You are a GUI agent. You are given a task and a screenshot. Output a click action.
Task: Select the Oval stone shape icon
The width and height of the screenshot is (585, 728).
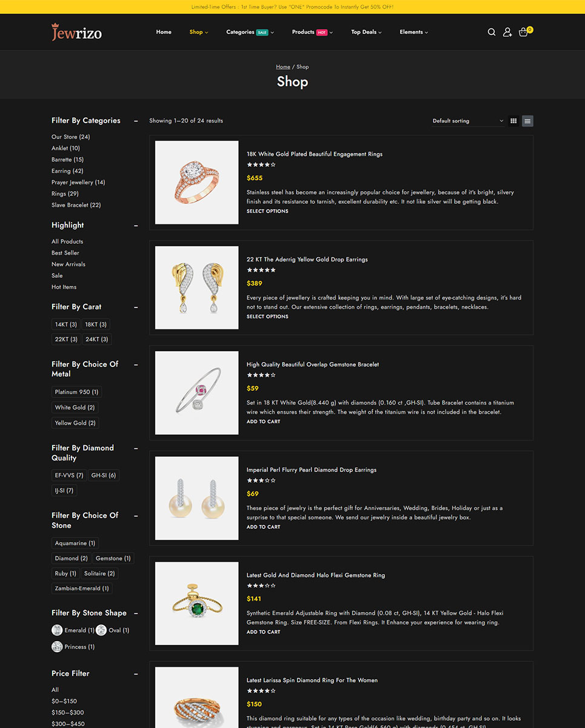tap(101, 630)
